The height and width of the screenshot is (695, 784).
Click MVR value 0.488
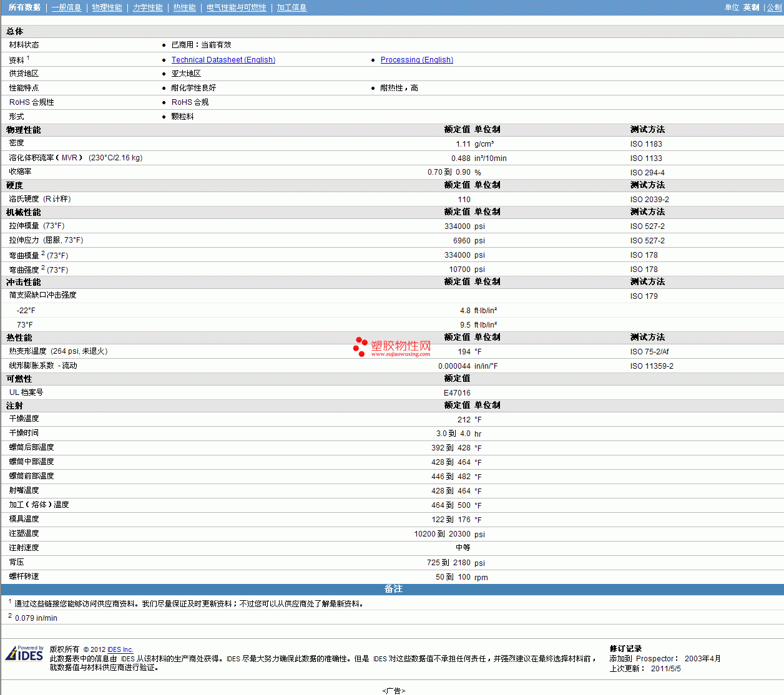pos(461,158)
